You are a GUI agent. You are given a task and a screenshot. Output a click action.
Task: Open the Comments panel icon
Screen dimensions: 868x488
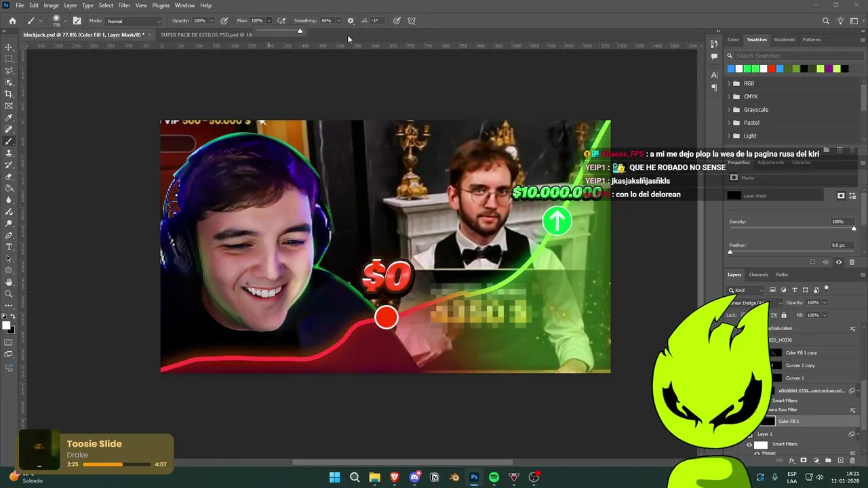pos(714,57)
